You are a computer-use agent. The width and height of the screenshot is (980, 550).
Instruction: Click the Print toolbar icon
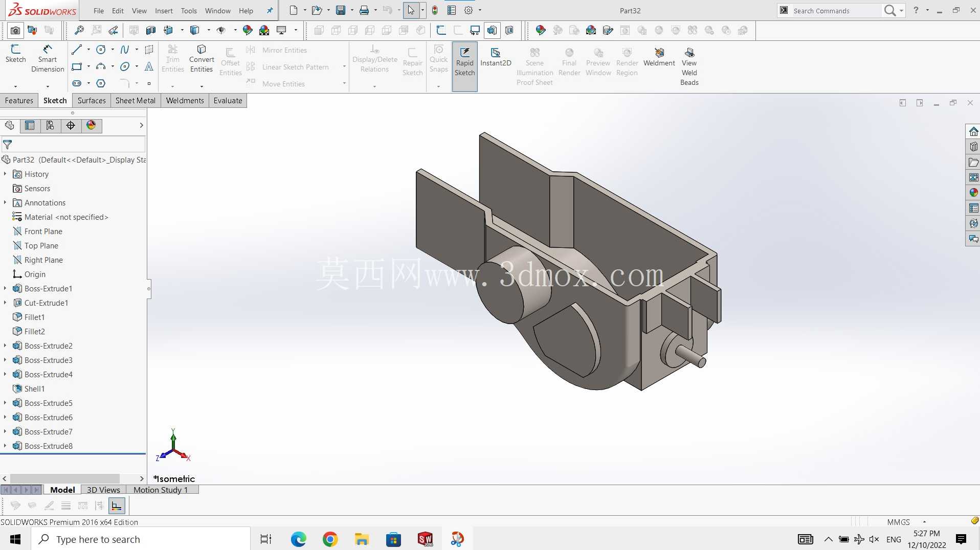click(x=364, y=10)
